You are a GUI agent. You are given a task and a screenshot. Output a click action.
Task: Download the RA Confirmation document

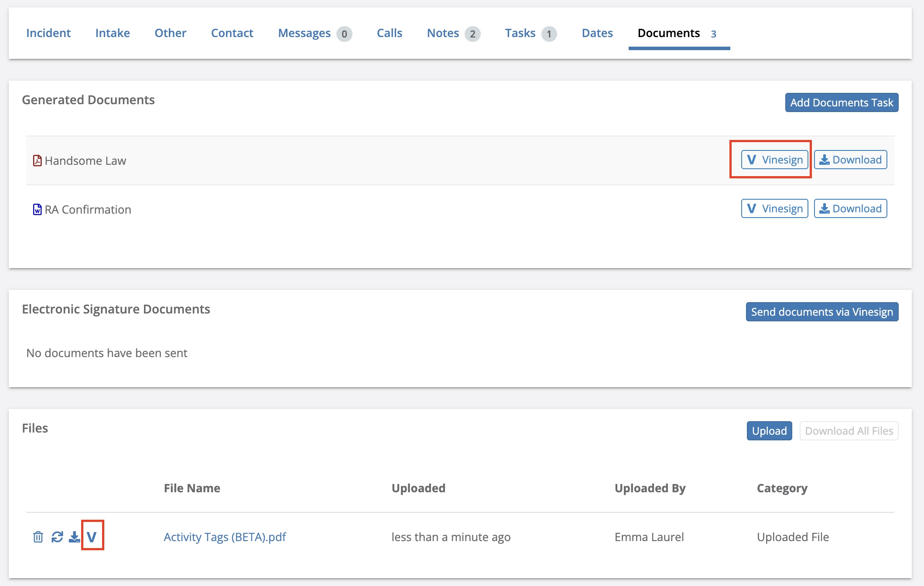point(850,208)
